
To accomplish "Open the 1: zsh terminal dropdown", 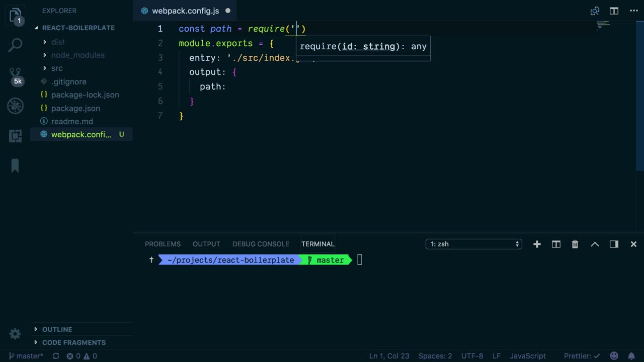I will point(473,244).
